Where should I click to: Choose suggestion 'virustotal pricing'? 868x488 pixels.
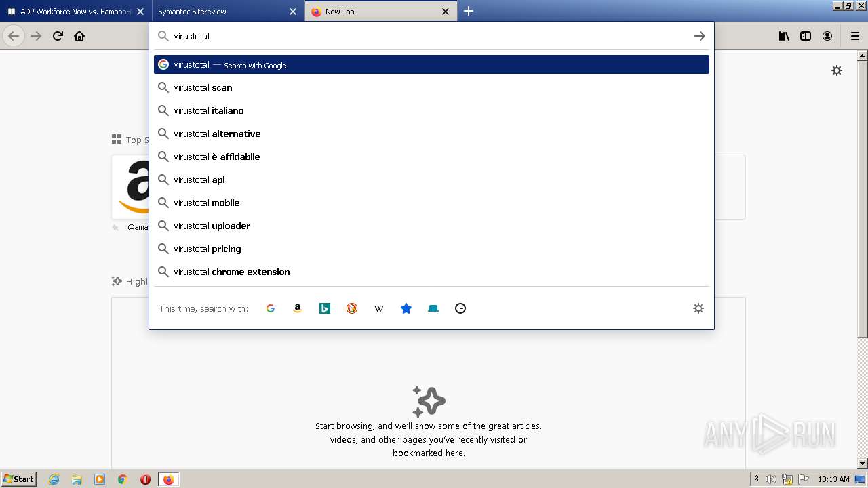point(431,249)
